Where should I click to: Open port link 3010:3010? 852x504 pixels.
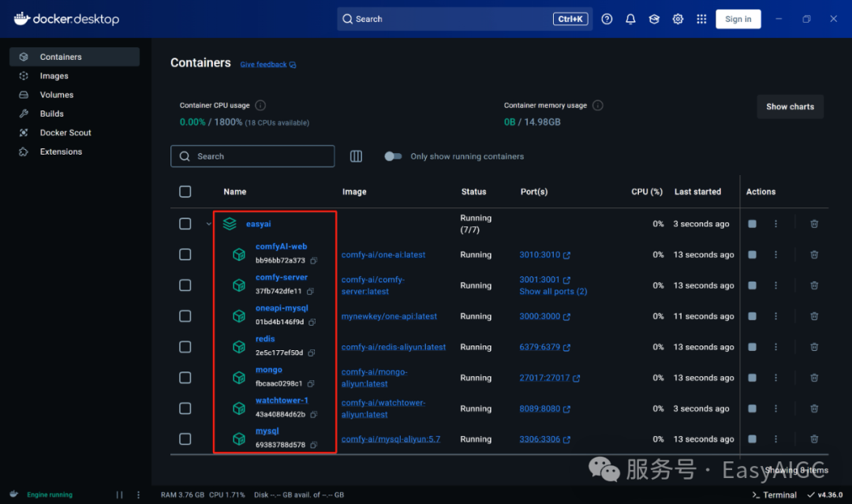544,255
